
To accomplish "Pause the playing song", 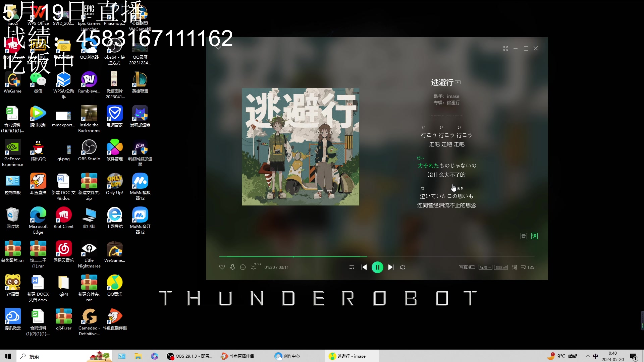I will [x=377, y=267].
